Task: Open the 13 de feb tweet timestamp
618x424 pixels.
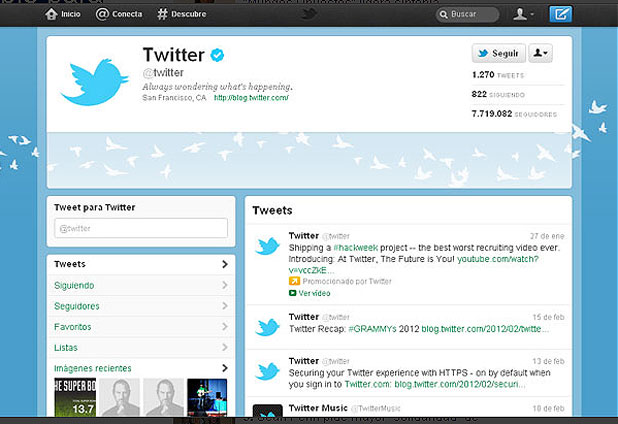Action: (549, 361)
